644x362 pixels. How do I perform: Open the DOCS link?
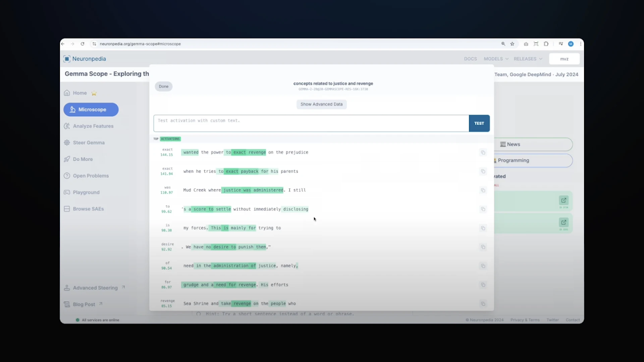point(470,59)
